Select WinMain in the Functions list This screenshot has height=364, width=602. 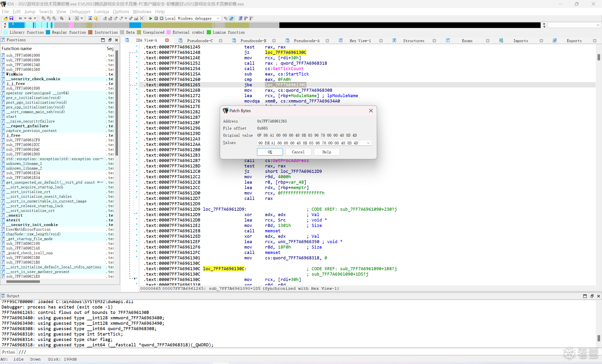[x=14, y=74]
